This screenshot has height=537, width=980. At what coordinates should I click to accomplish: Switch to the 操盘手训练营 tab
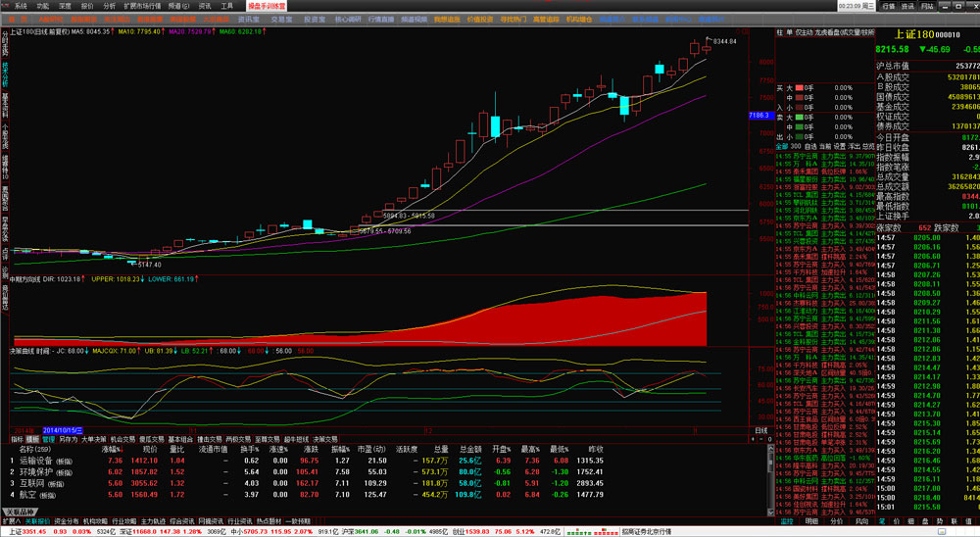tap(267, 6)
